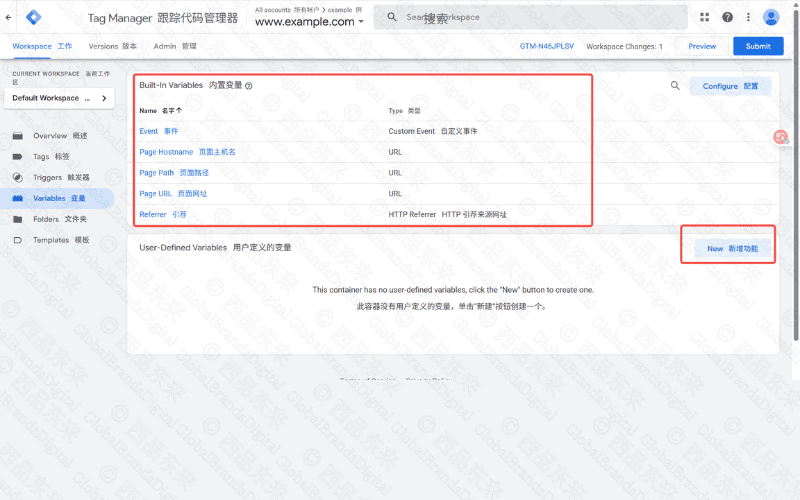The image size is (800, 500).
Task: Click the Configure button
Action: point(730,86)
